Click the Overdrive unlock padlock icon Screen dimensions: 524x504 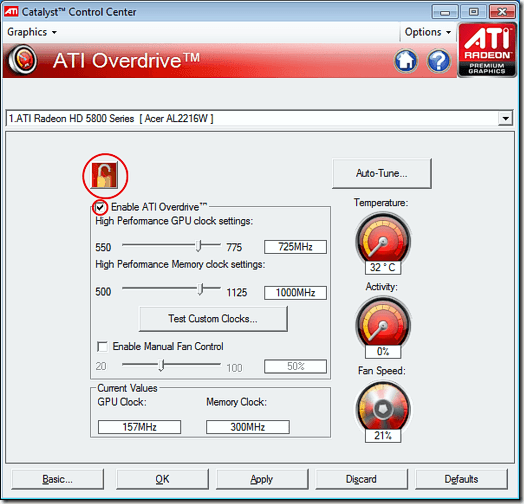pyautogui.click(x=105, y=175)
